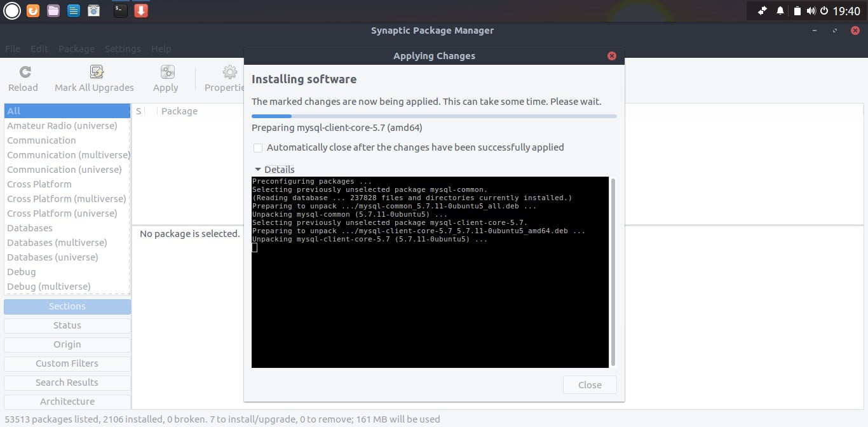The height and width of the screenshot is (427, 868).
Task: Select Communication (universe) section
Action: coord(67,170)
